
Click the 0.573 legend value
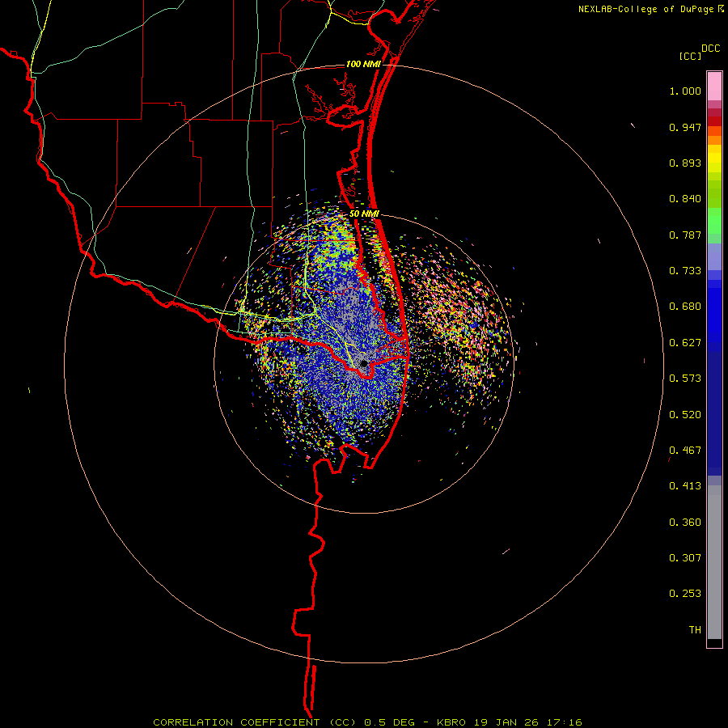coord(685,379)
